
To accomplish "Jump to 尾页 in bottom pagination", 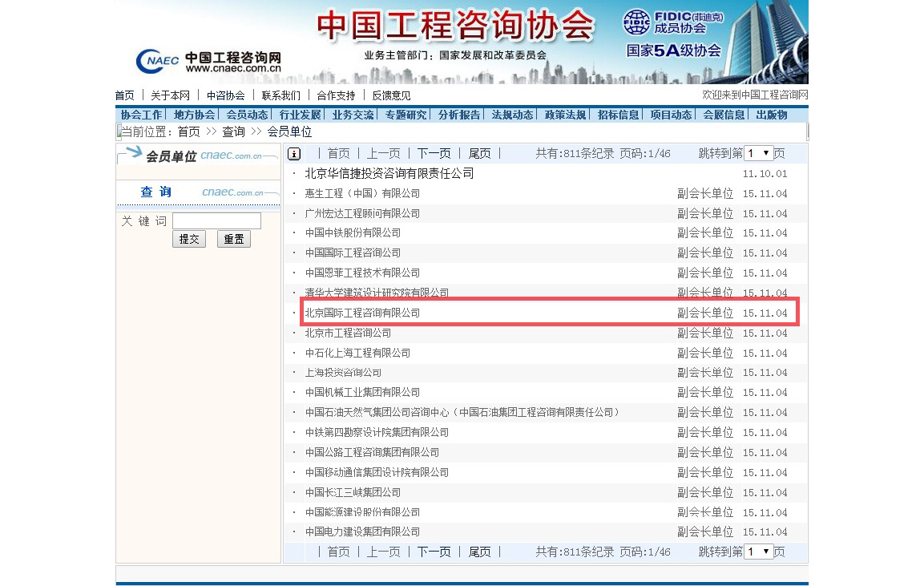I will (x=480, y=552).
